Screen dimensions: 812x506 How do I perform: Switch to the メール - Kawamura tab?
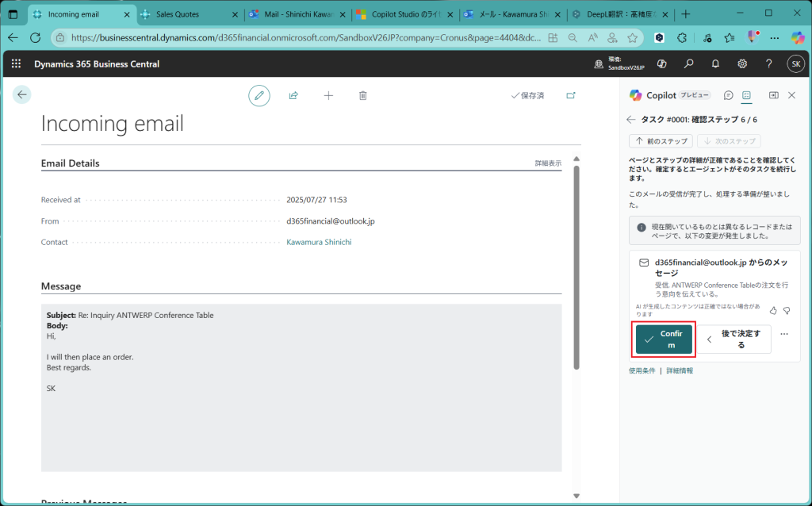pyautogui.click(x=513, y=14)
